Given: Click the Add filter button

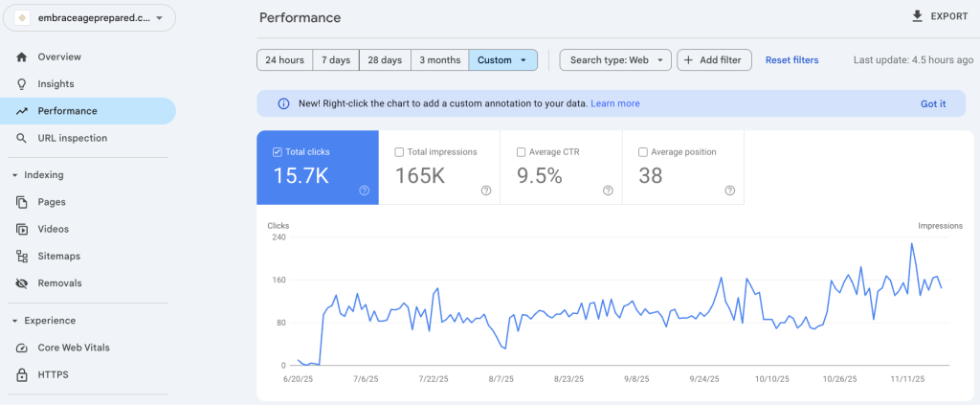Looking at the screenshot, I should (x=714, y=60).
